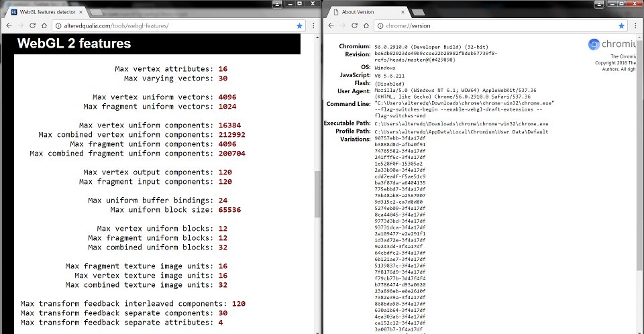Open user profile button in About Version window
Image resolution: width=644 pixels, height=334 pixels.
point(599,4)
